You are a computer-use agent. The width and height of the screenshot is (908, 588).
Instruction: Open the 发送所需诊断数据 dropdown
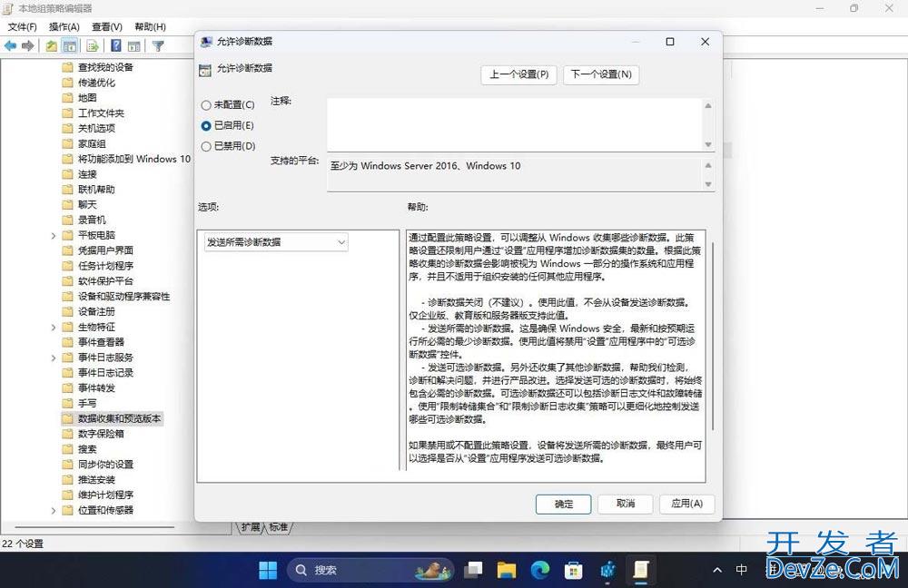pyautogui.click(x=276, y=242)
